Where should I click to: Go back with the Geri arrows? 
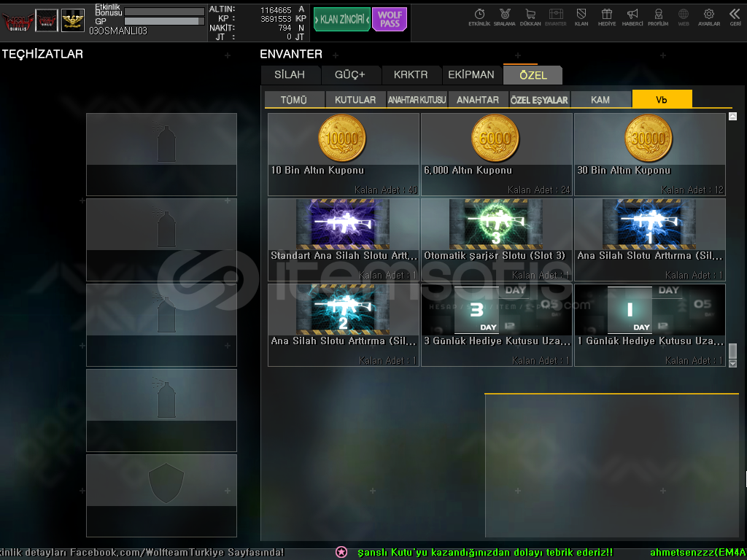[x=735, y=17]
